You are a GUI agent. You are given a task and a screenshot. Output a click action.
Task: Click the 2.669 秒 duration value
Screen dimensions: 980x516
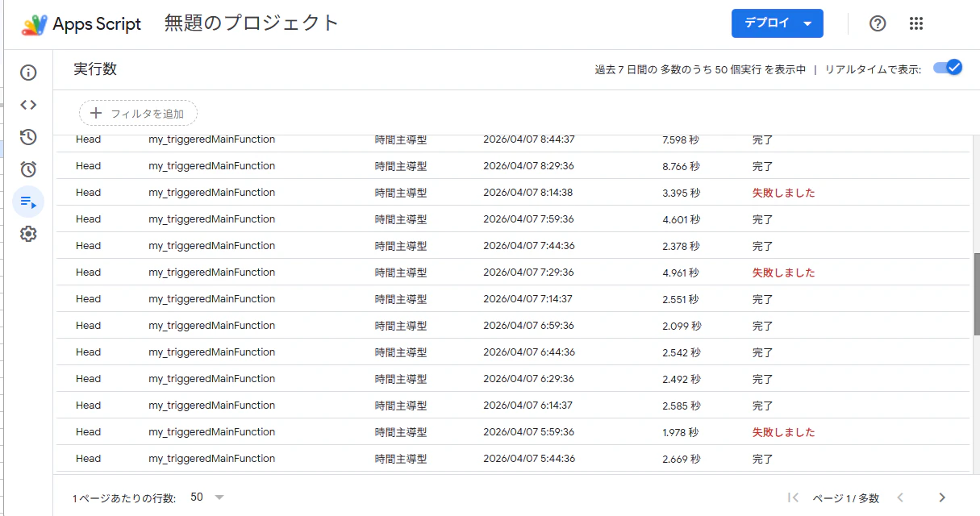pyautogui.click(x=681, y=459)
